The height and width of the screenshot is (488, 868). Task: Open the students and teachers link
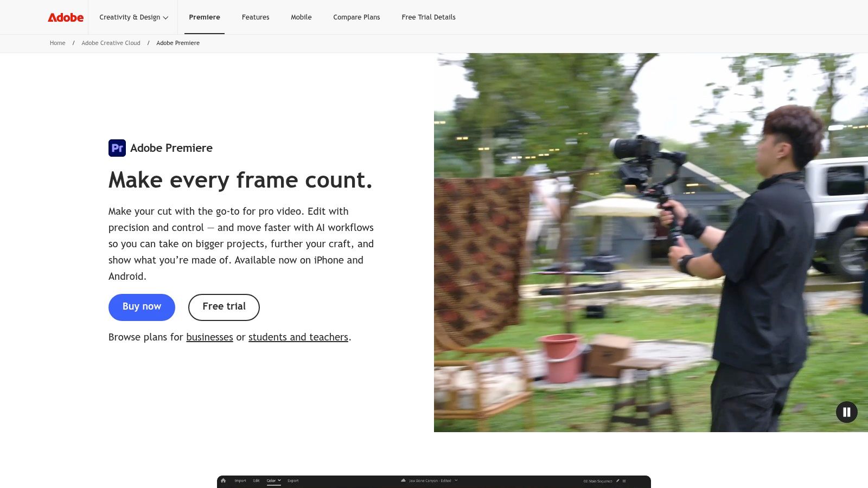(298, 337)
